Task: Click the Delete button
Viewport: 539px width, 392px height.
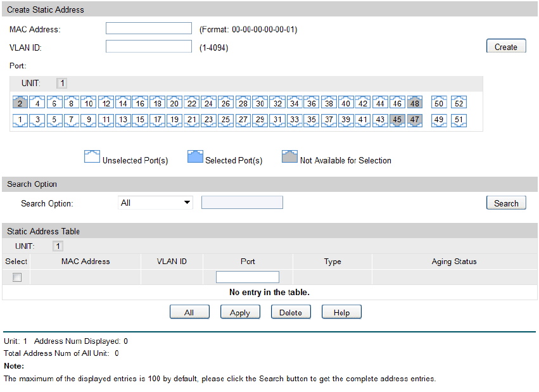Action: click(x=291, y=312)
